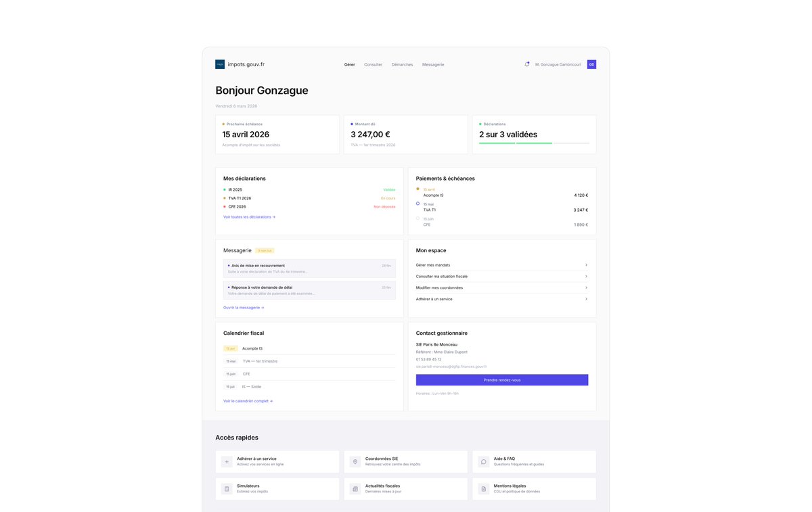Follow Ouvrir la messagerie link
Screen dimensions: 812x512
click(244, 308)
